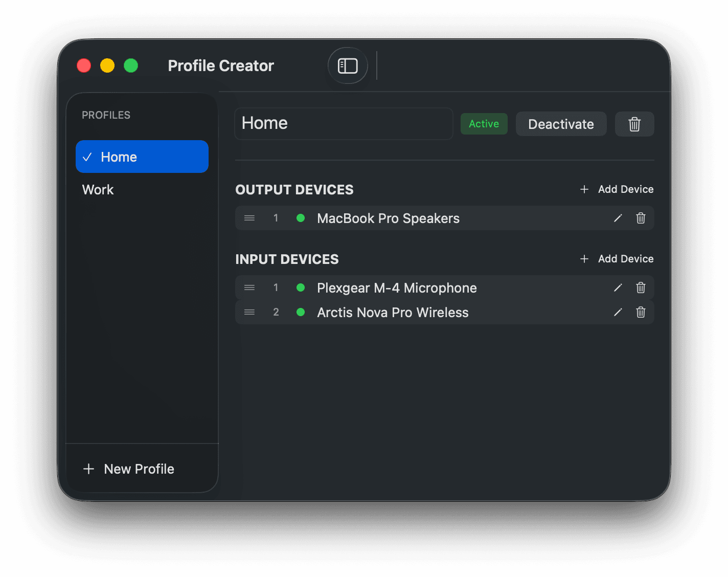
Task: Minimize the window with the yellow button
Action: (x=107, y=65)
